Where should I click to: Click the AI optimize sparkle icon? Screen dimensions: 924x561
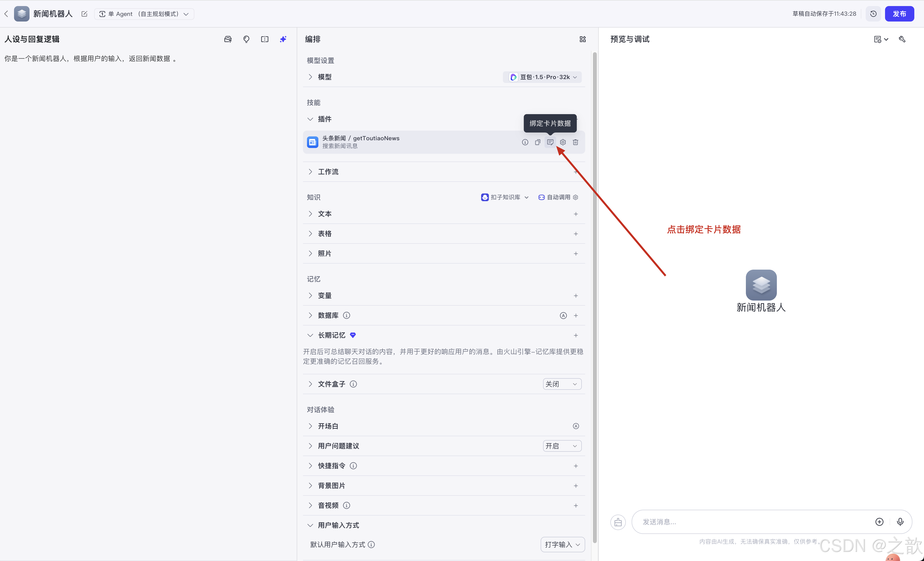(283, 39)
